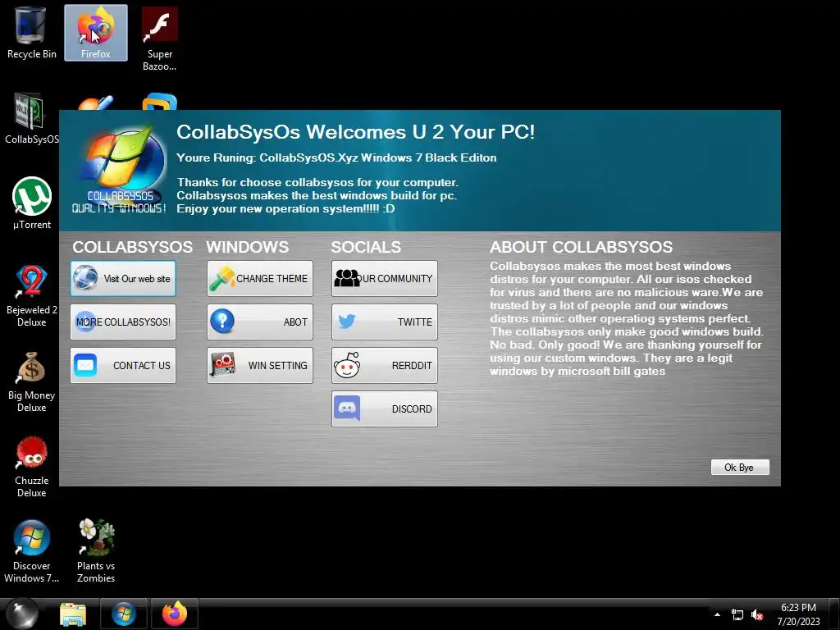
Task: Switch to the CollabSysOS welcome taskbar item
Action: click(124, 614)
